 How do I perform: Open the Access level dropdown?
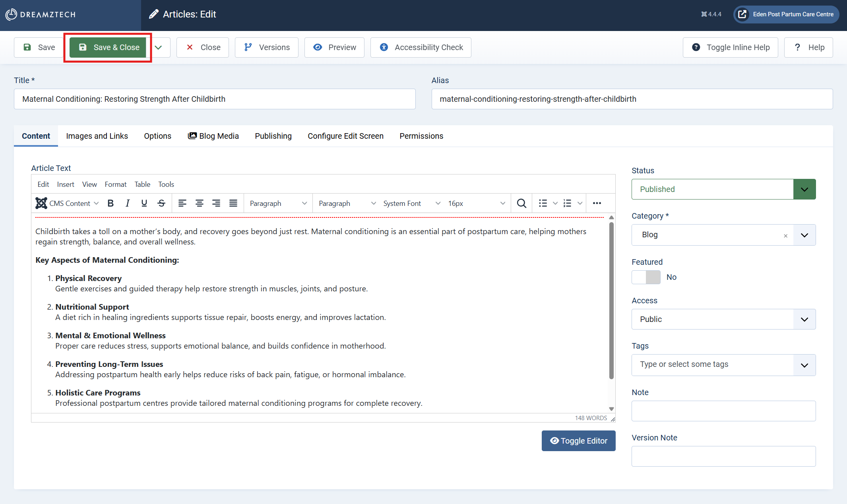coord(804,319)
